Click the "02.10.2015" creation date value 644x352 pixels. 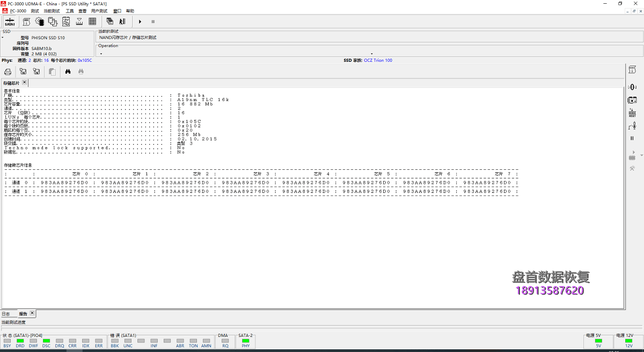click(197, 139)
